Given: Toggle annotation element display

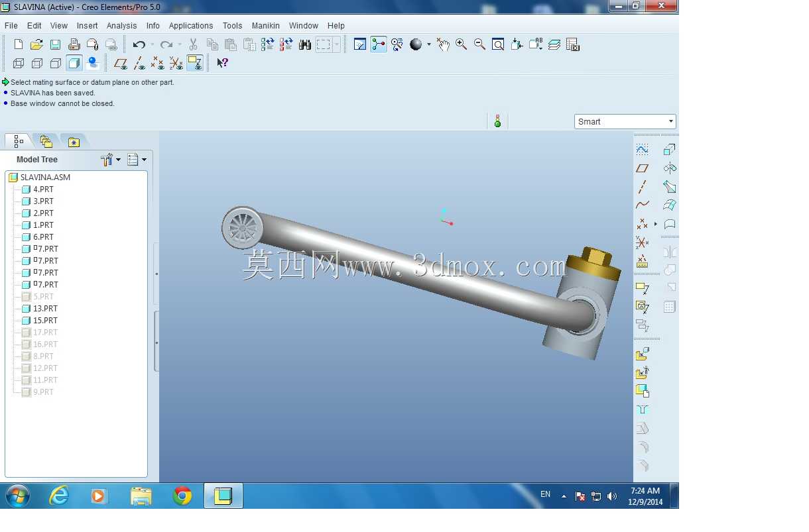Looking at the screenshot, I should pyautogui.click(x=194, y=63).
